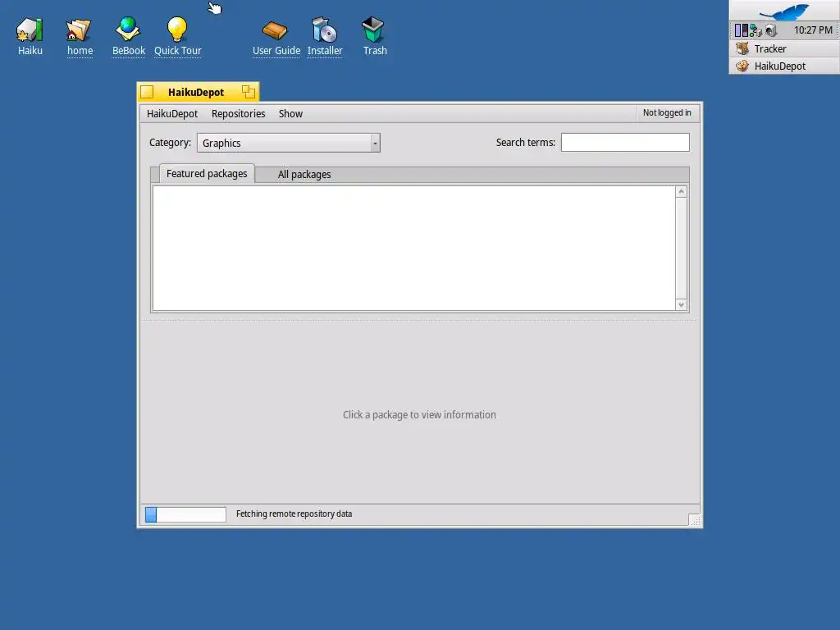This screenshot has width=840, height=630.
Task: Select the Tracker entry in Deskbar
Action: point(784,48)
